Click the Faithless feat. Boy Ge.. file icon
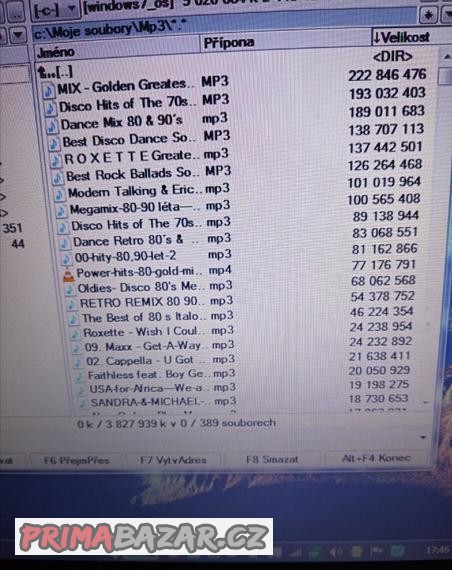Screen dimensions: 452x570 (x=80, y=376)
